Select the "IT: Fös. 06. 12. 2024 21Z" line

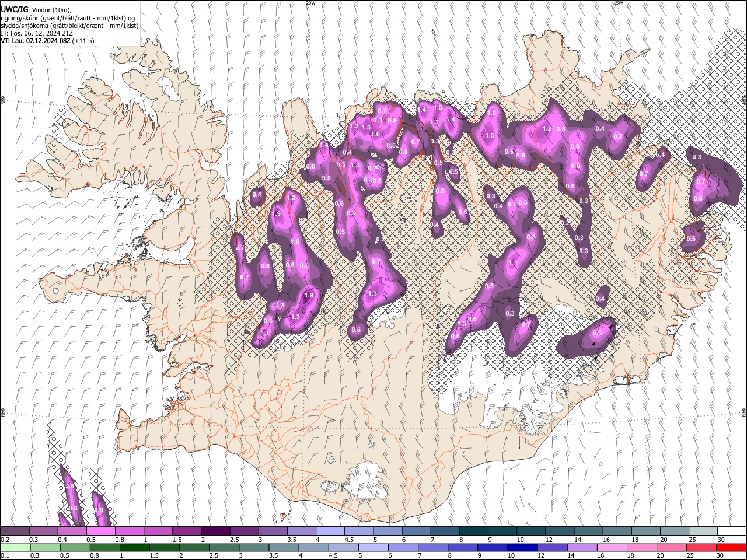click(x=37, y=33)
